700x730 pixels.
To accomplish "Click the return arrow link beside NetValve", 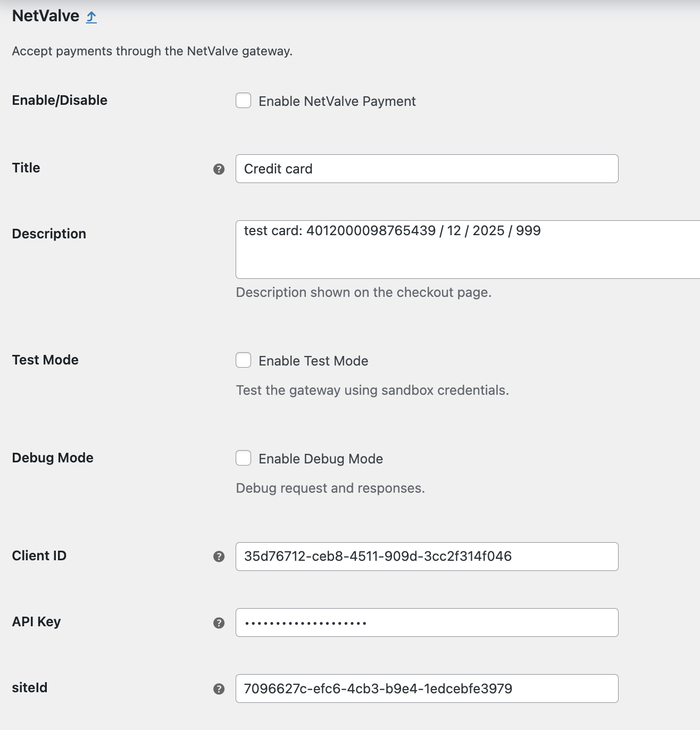I will point(91,17).
